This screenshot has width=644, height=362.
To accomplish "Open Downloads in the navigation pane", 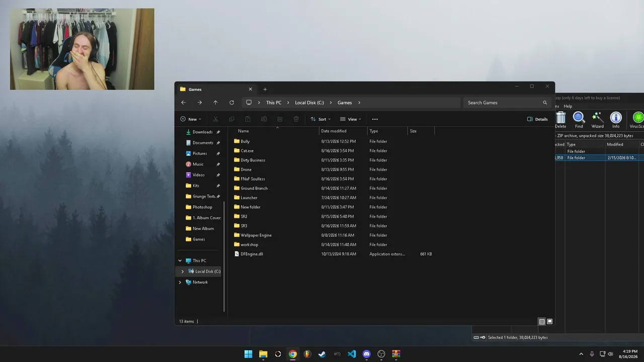I will coord(202,132).
